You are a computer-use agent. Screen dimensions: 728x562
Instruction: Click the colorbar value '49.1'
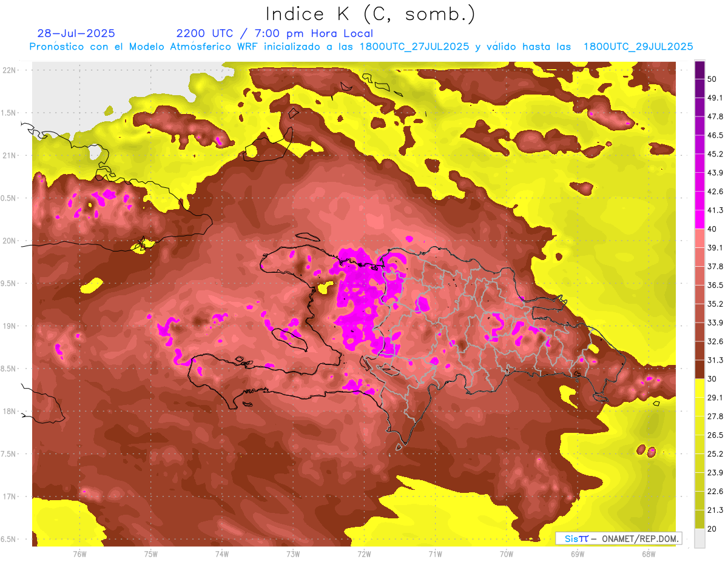(715, 98)
